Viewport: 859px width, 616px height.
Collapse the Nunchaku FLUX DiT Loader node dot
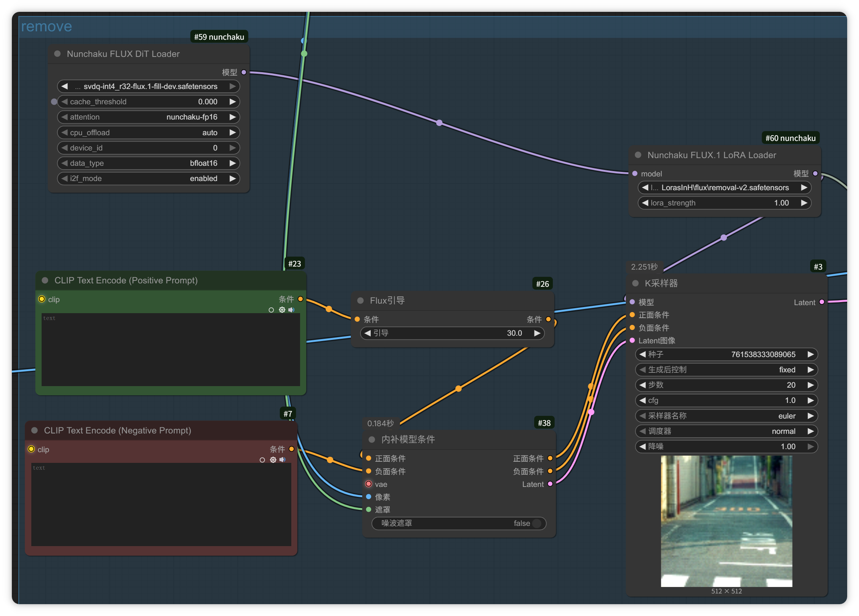click(x=58, y=54)
